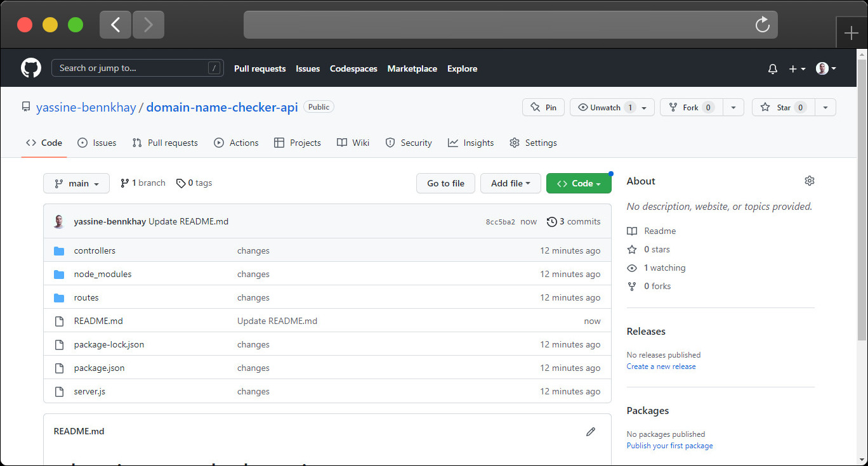Open the Wiki tab

tap(353, 143)
